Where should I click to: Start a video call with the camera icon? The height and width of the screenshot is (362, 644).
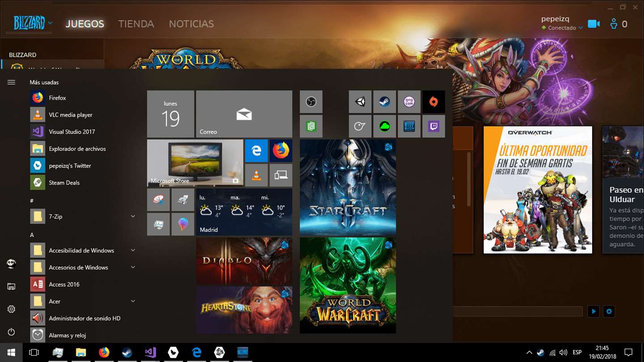coord(594,24)
